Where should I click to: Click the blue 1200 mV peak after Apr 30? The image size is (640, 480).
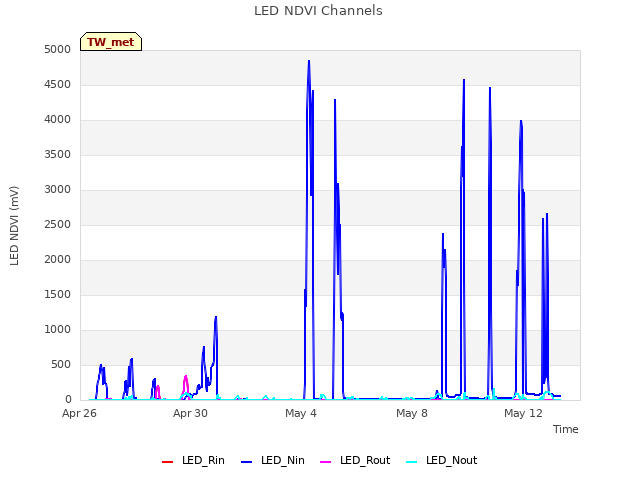216,317
